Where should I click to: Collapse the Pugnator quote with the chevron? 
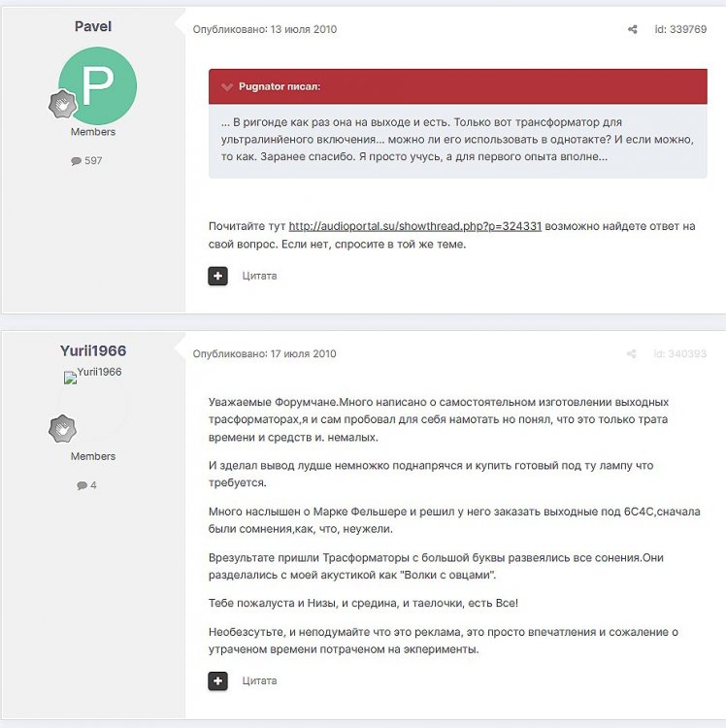point(227,86)
